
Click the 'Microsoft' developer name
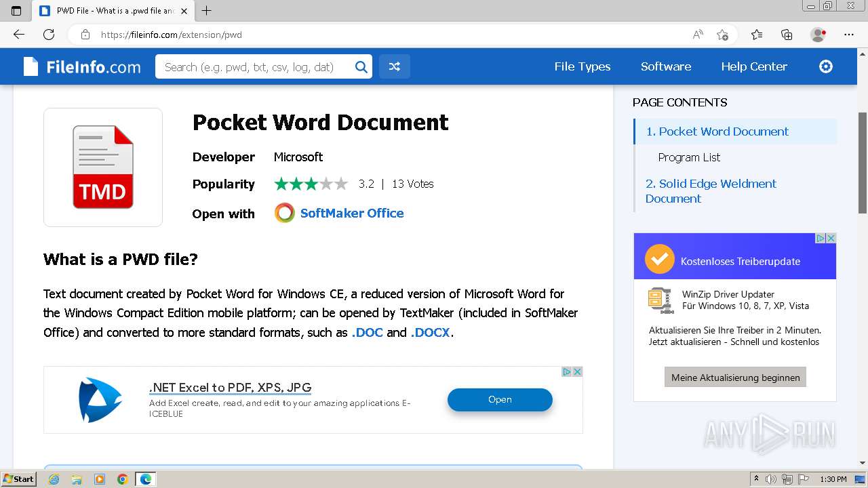click(298, 157)
